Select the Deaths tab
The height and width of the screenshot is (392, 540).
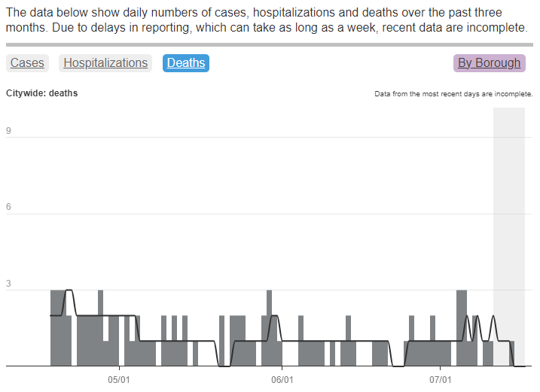click(x=186, y=63)
